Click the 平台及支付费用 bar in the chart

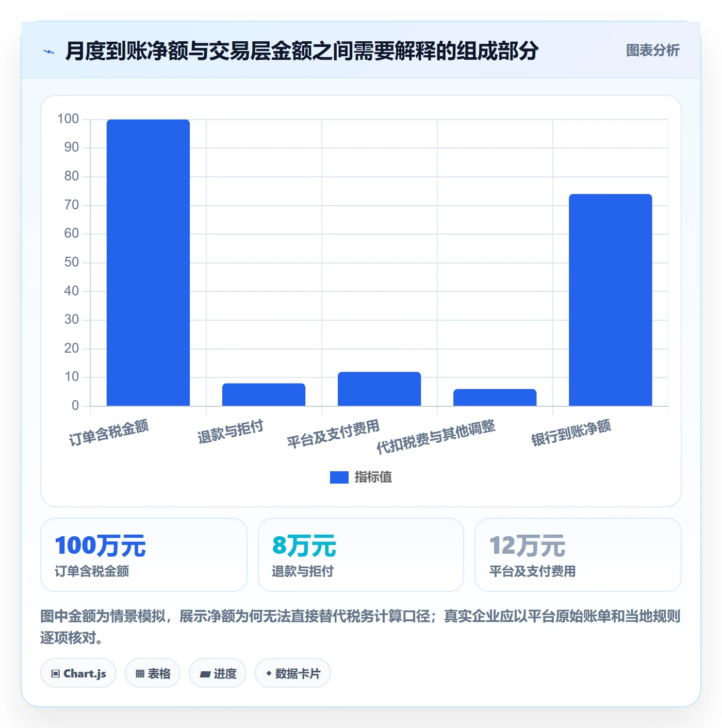tap(379, 389)
